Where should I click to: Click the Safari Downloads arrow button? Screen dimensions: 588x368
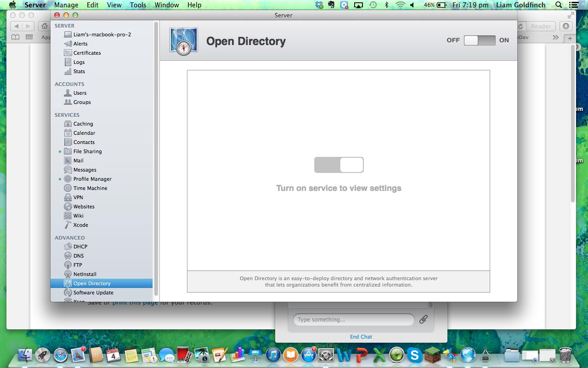click(566, 26)
